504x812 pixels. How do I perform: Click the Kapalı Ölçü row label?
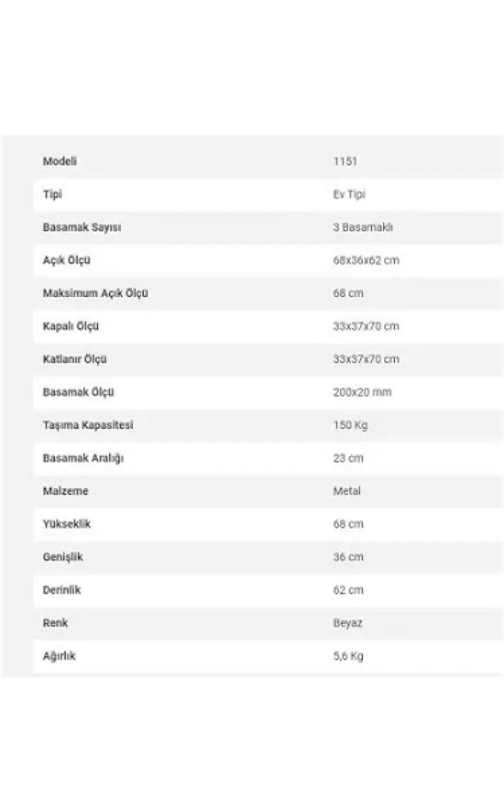70,326
